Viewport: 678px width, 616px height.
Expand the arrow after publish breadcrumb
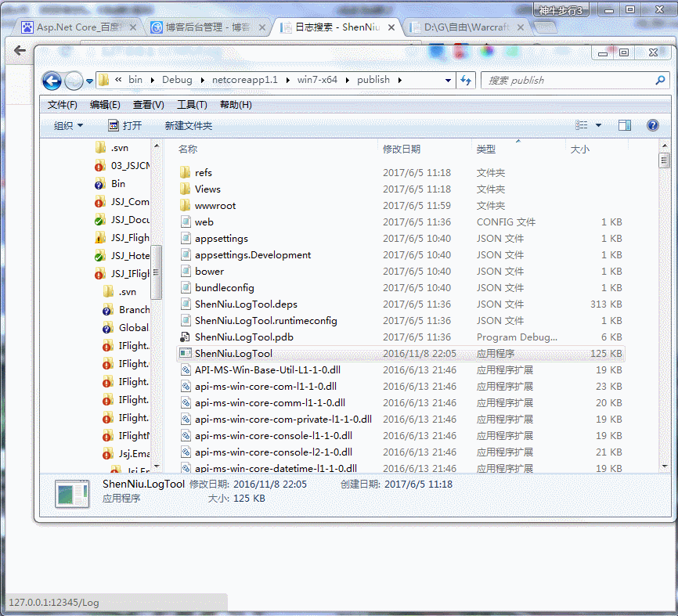[x=399, y=81]
